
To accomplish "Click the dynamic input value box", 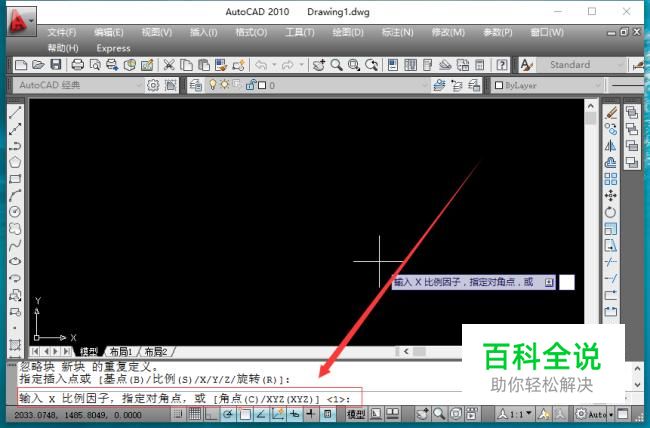I will tap(567, 282).
